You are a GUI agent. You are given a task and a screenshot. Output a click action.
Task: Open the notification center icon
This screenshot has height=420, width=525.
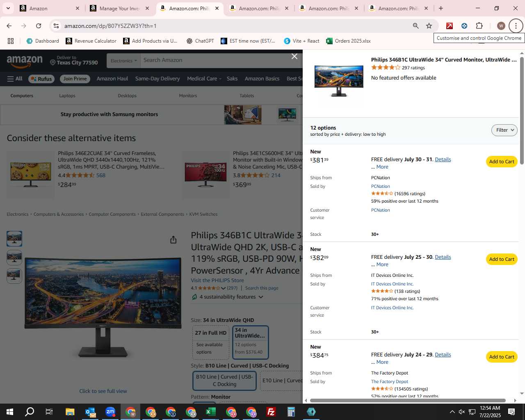[x=511, y=412]
